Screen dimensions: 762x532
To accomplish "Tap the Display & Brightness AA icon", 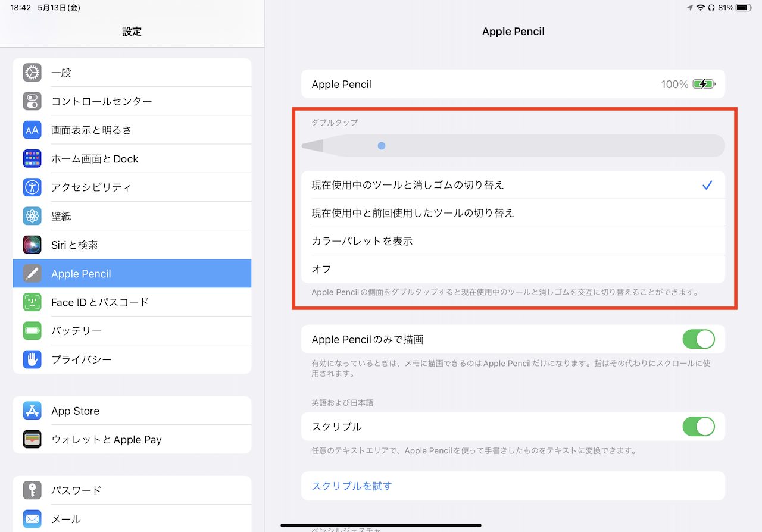I will (x=32, y=130).
